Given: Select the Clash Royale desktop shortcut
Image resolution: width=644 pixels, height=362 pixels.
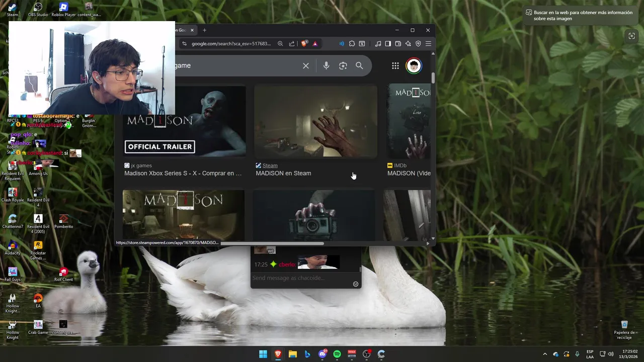Looking at the screenshot, I should (13, 195).
